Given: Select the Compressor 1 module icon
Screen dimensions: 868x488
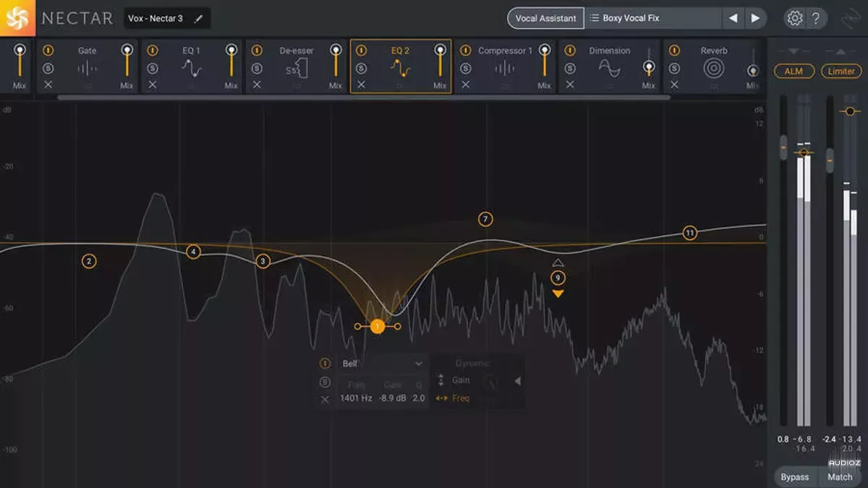Looking at the screenshot, I should (504, 69).
